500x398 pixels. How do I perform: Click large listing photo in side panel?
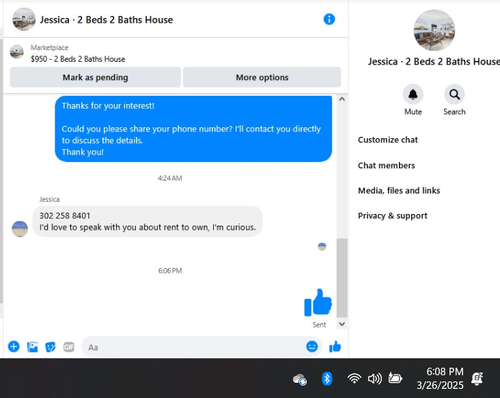434,30
